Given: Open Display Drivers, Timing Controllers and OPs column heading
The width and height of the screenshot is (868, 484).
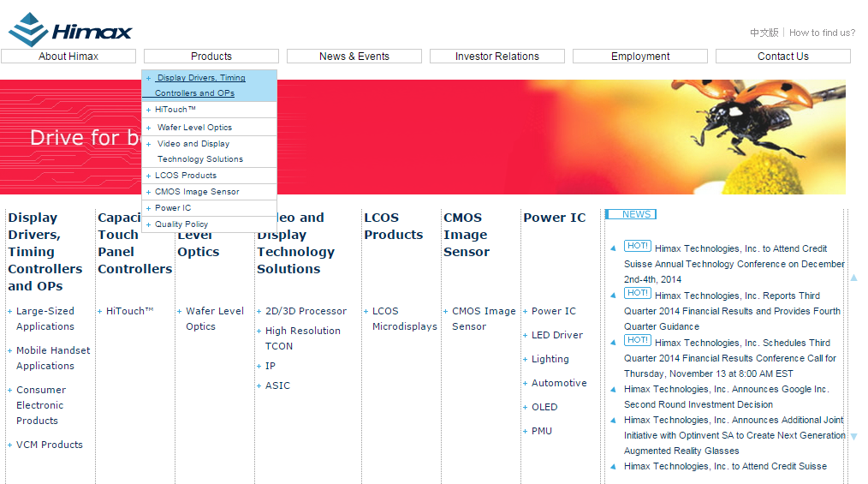Looking at the screenshot, I should point(45,252).
